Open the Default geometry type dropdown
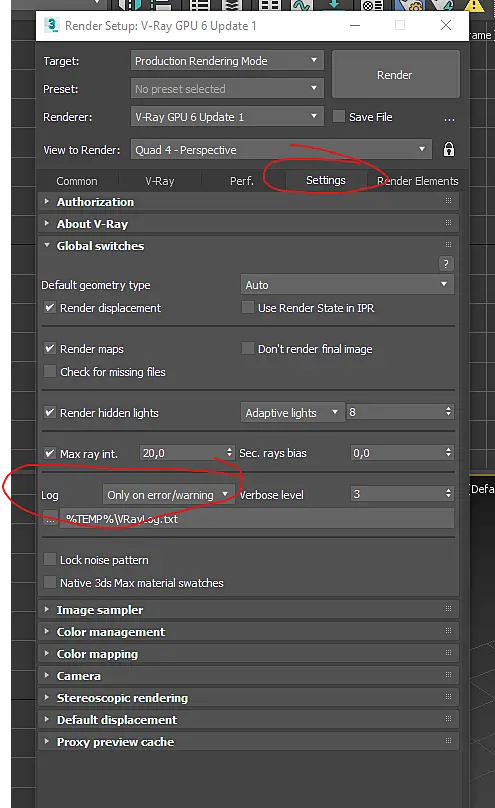This screenshot has width=495, height=808. click(347, 284)
